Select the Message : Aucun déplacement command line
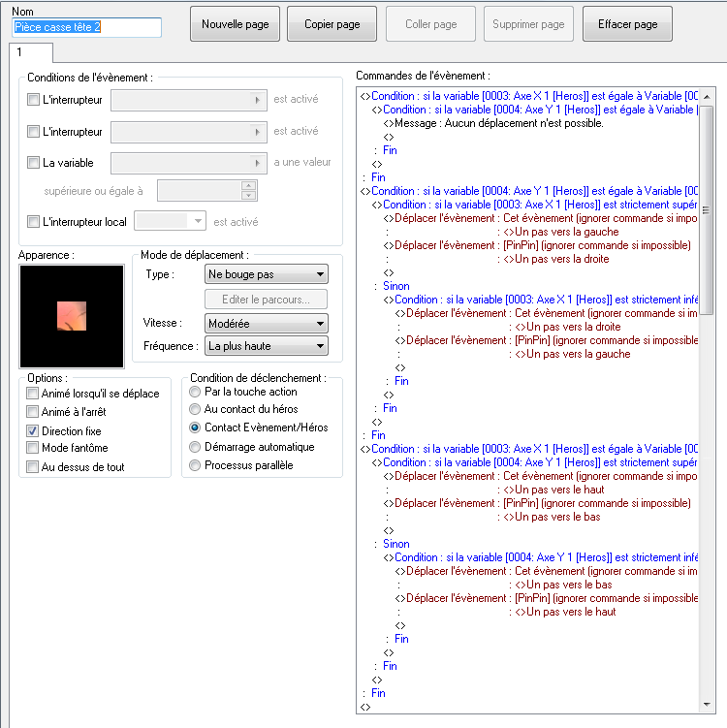 493,123
